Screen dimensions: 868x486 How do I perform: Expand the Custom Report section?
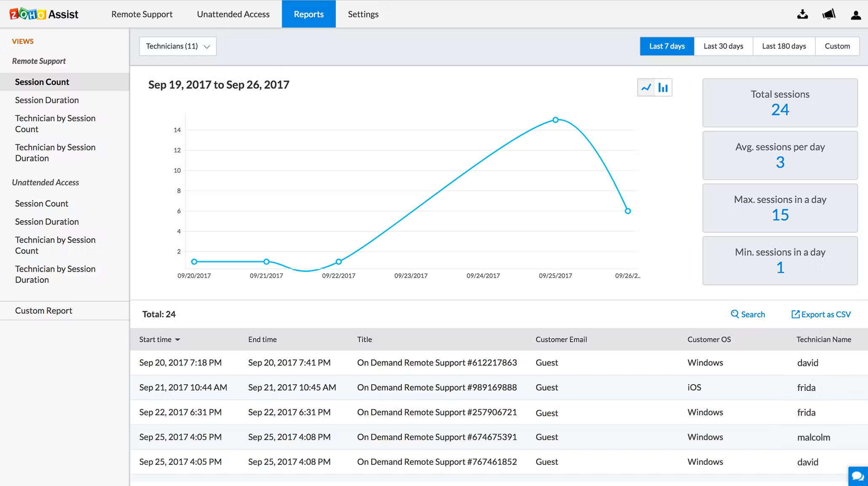(x=43, y=310)
